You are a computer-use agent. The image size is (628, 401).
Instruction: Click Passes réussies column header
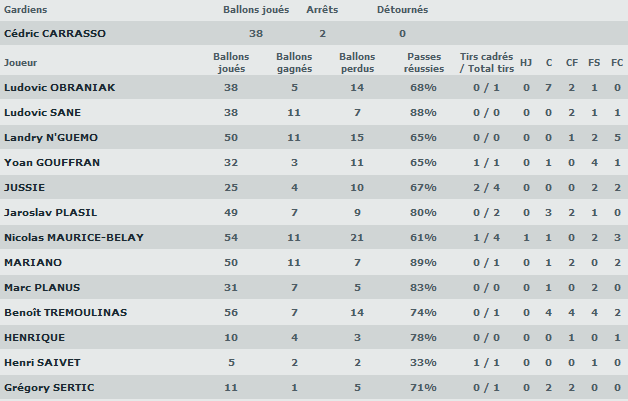point(423,62)
